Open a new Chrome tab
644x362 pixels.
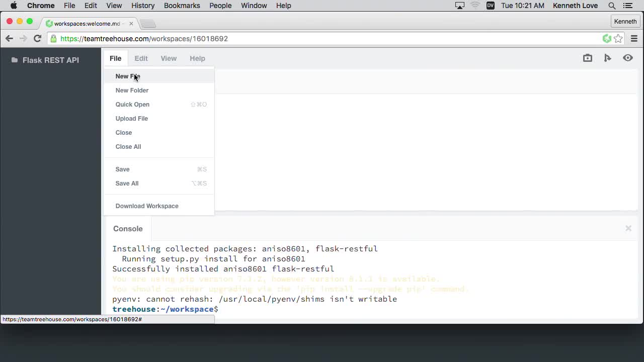pos(147,24)
